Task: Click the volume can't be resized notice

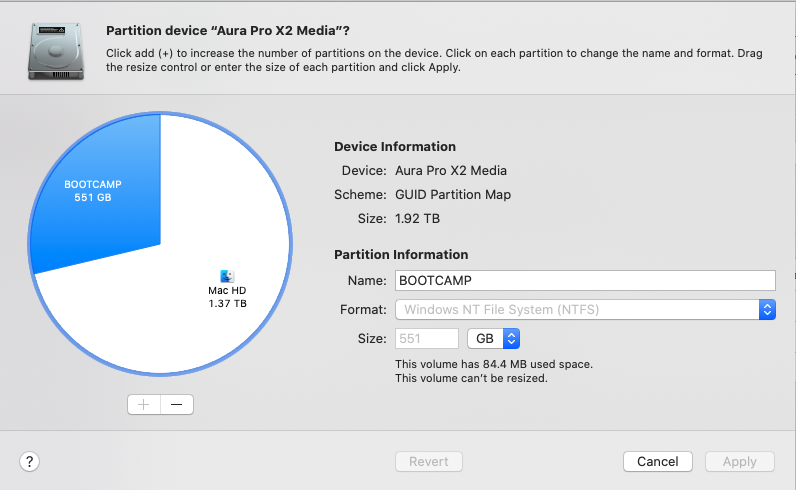Action: [471, 379]
